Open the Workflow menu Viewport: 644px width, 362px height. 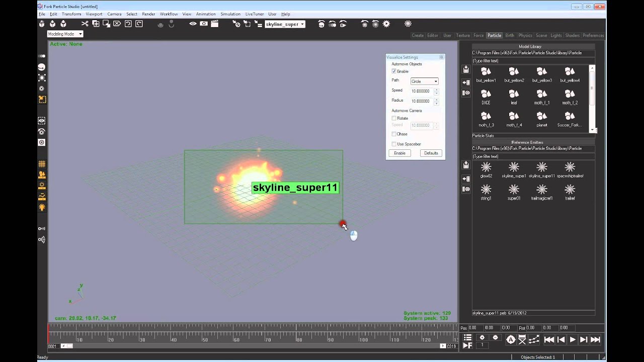(x=169, y=14)
